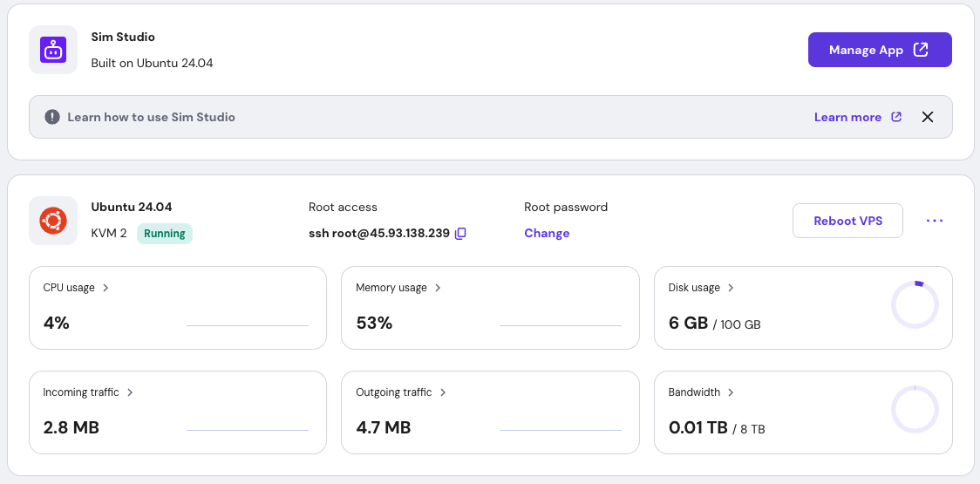Image resolution: width=980 pixels, height=484 pixels.
Task: Open the three-dot VPS options menu
Action: 935,221
